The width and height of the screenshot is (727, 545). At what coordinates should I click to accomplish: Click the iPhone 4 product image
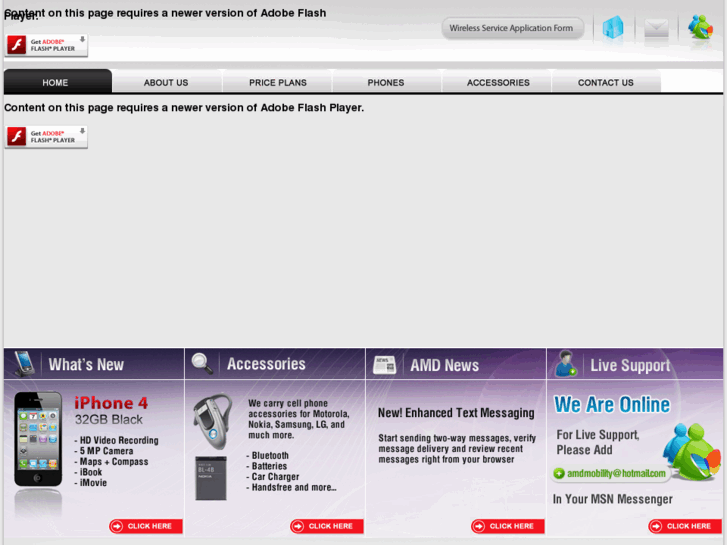[x=38, y=439]
